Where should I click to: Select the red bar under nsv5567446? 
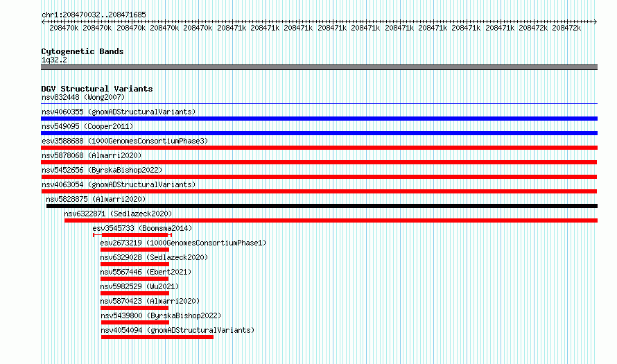coord(134,279)
